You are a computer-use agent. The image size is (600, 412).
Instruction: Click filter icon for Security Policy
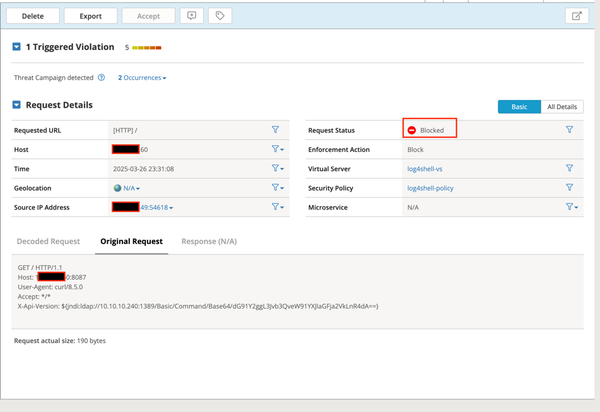pyautogui.click(x=569, y=188)
